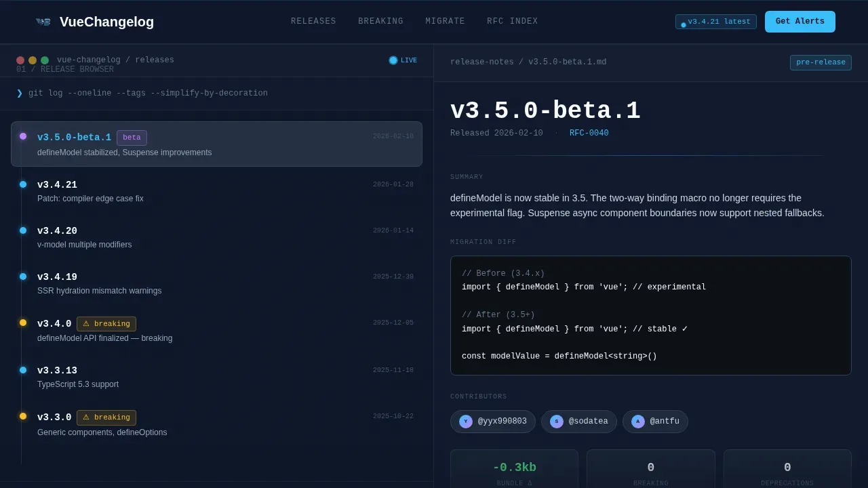Click the pre-release badge

point(821,62)
